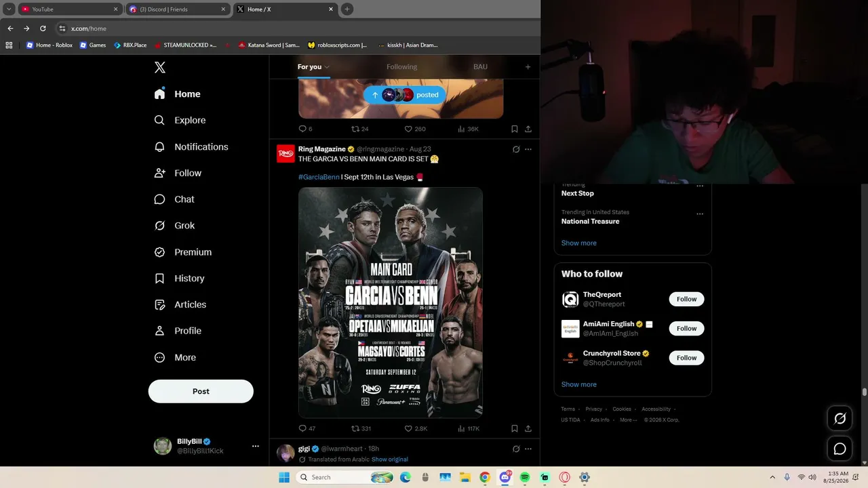Open the Garcia vs Benn poster image

pos(391,302)
